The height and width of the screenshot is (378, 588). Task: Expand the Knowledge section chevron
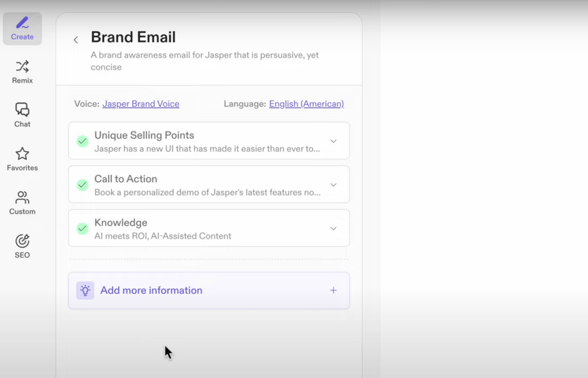pyautogui.click(x=333, y=229)
